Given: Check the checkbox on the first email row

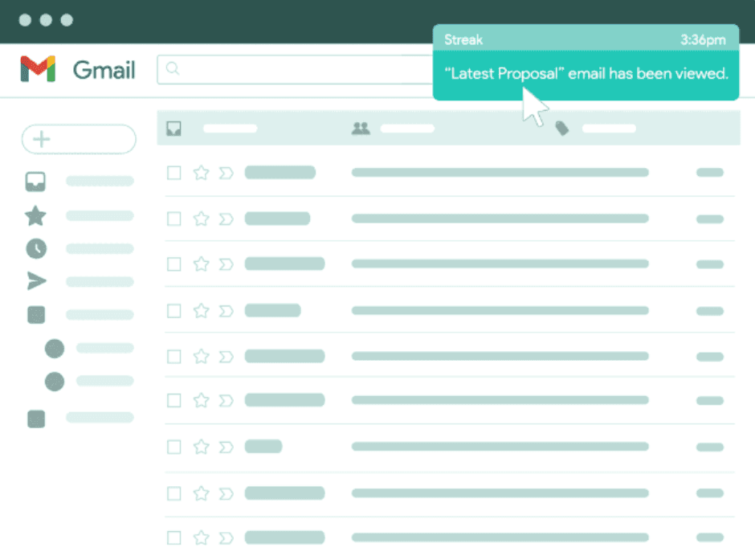Looking at the screenshot, I should 173,172.
